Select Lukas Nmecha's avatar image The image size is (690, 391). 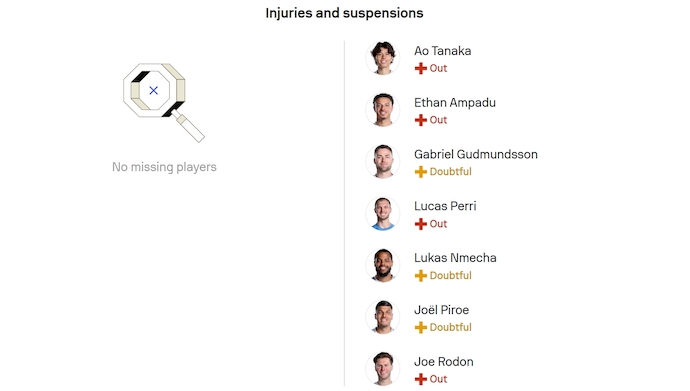(383, 265)
